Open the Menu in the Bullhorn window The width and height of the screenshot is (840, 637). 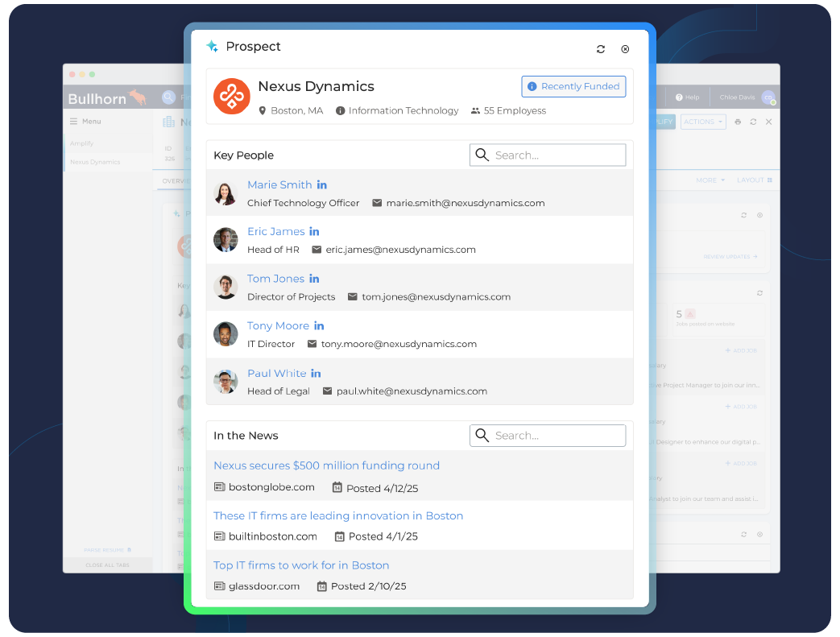[x=85, y=122]
